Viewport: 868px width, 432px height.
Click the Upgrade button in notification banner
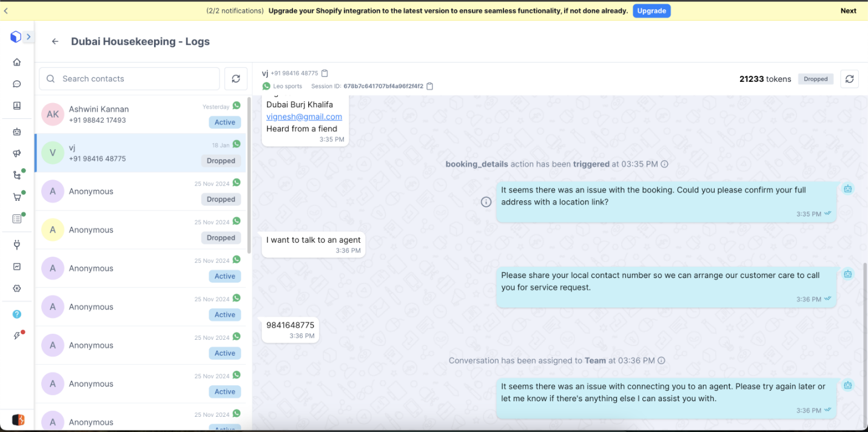(x=651, y=11)
